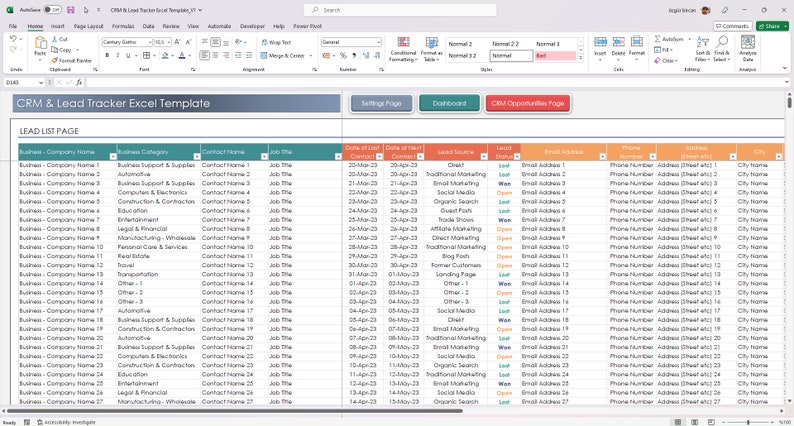Click the Name Box showing D145

coord(23,82)
